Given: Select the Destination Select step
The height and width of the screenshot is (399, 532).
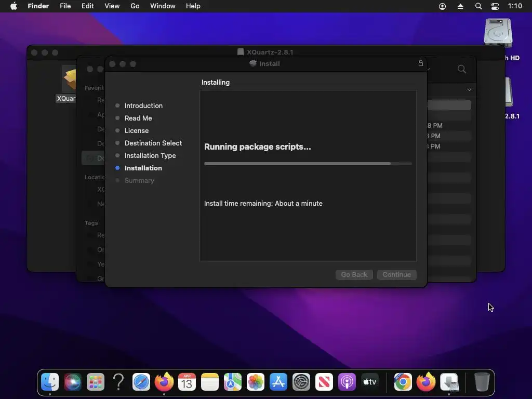Looking at the screenshot, I should pyautogui.click(x=153, y=143).
